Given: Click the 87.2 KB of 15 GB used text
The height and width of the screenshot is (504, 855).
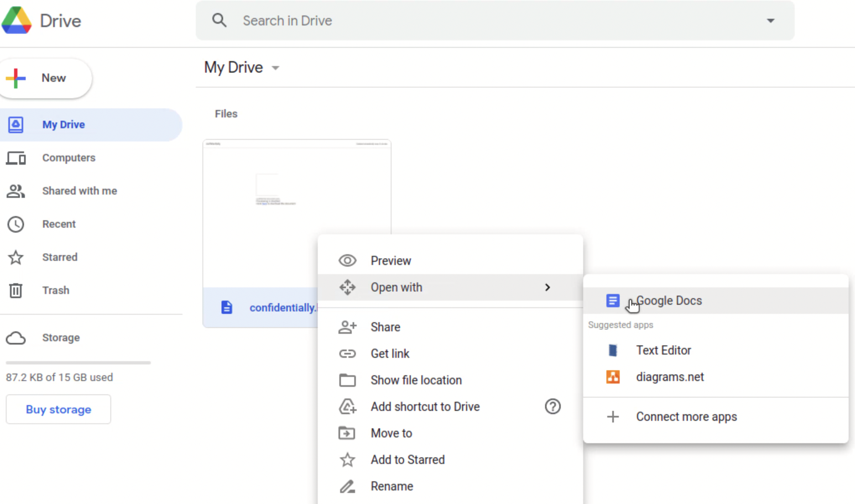Looking at the screenshot, I should pyautogui.click(x=59, y=377).
